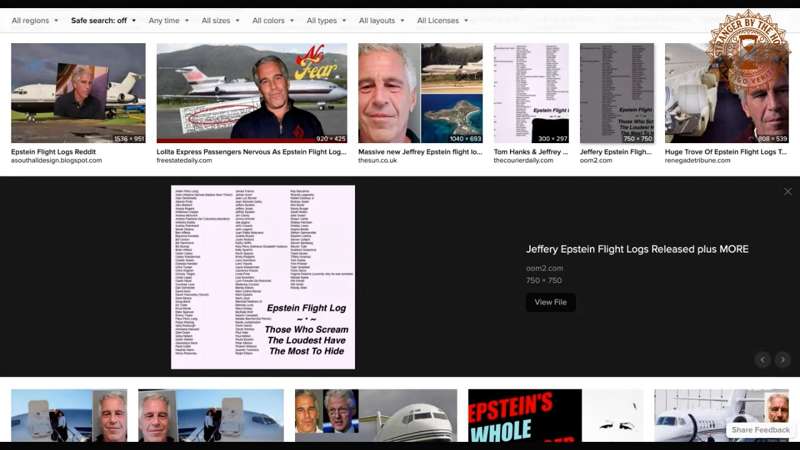Open the thesun.co.uk image result
This screenshot has height=450, width=800.
[420, 93]
